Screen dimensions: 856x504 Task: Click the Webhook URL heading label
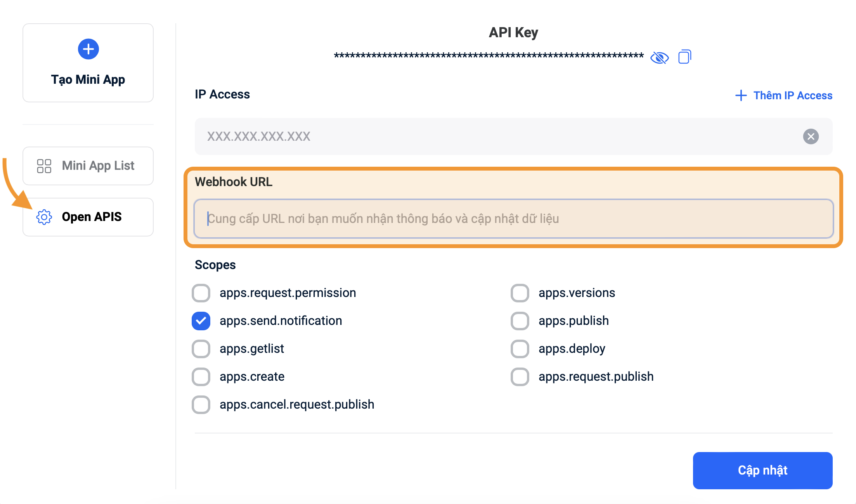pyautogui.click(x=234, y=182)
